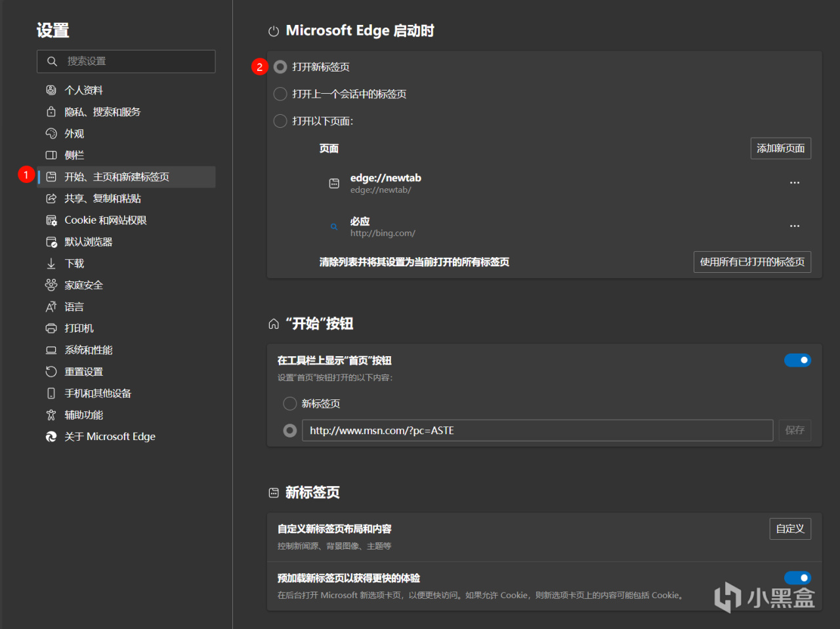Click 使用所有已打开的标签页 button
The width and height of the screenshot is (840, 629).
coord(752,262)
